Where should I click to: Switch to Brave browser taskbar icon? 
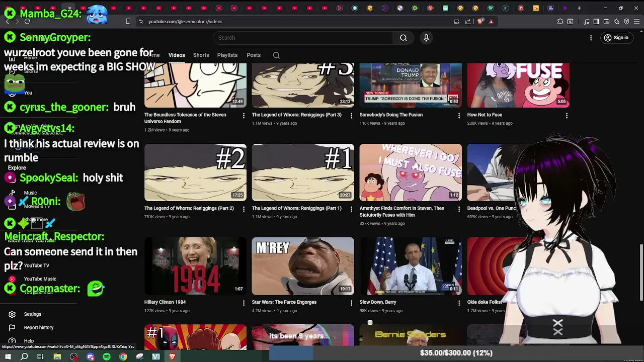172,356
